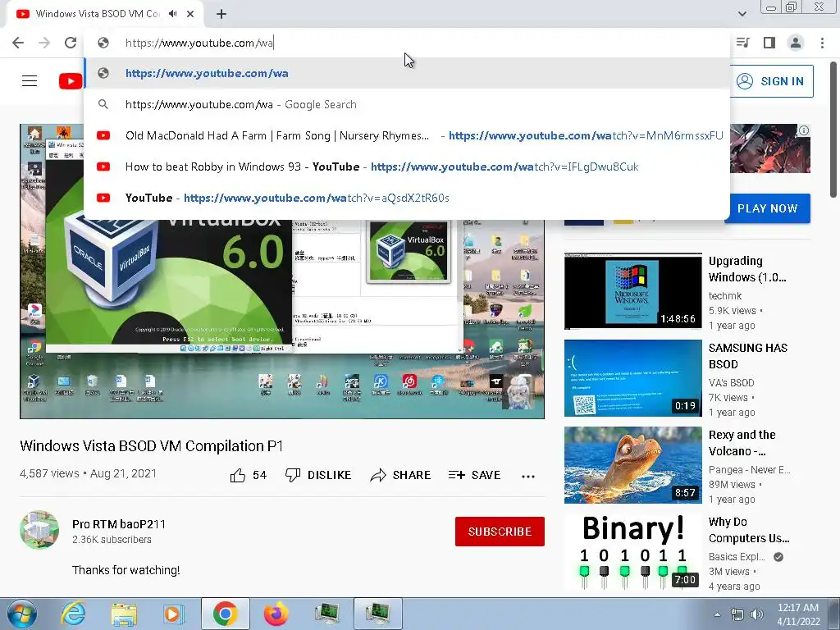Click the forward navigation arrow
The width and height of the screenshot is (840, 630).
(44, 43)
